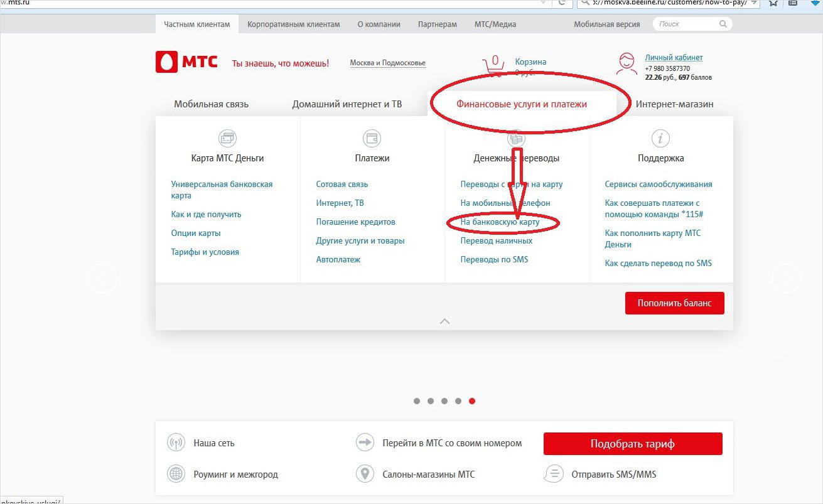Open the Погашение кредитов link

[x=356, y=222]
